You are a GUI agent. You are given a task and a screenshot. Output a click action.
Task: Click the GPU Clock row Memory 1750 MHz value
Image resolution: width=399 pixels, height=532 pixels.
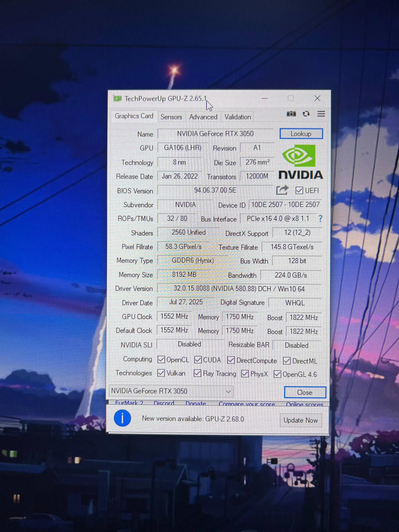[x=240, y=317]
